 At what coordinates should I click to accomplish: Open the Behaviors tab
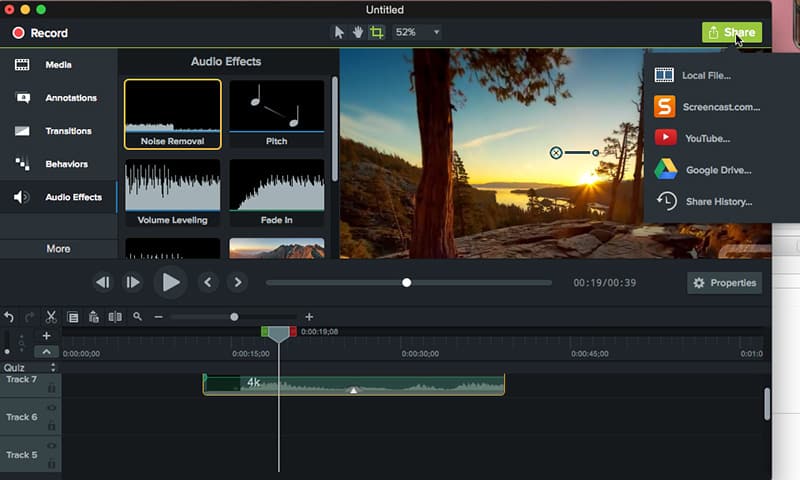[59, 164]
